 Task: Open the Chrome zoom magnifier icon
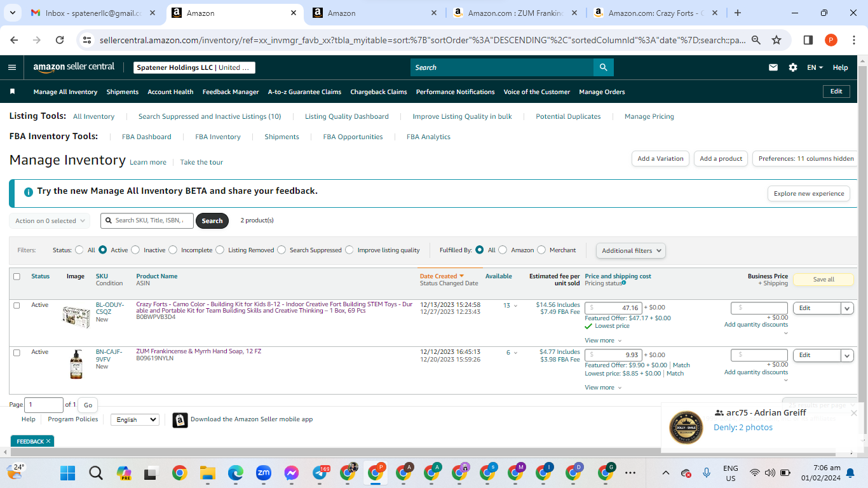[x=756, y=40]
